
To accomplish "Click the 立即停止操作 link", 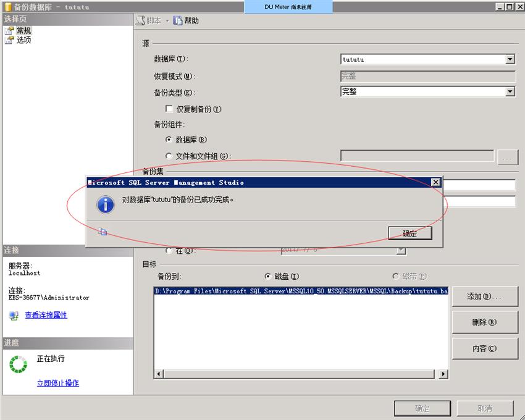I will (58, 383).
